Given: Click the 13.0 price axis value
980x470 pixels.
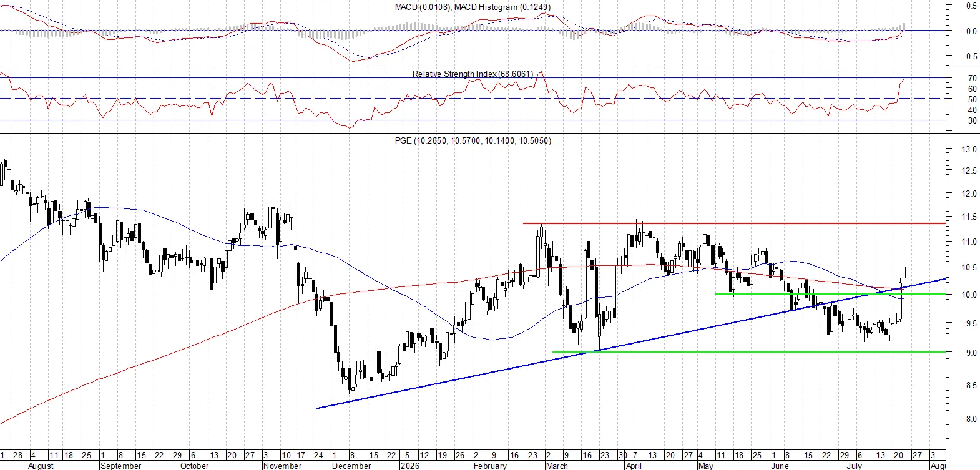Looking at the screenshot, I should [x=969, y=150].
